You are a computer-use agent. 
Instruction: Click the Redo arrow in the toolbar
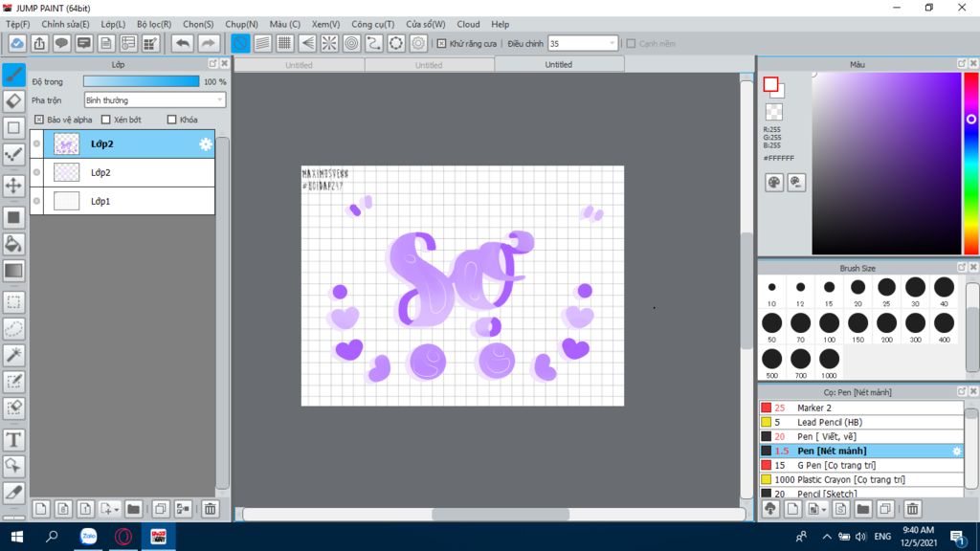208,43
